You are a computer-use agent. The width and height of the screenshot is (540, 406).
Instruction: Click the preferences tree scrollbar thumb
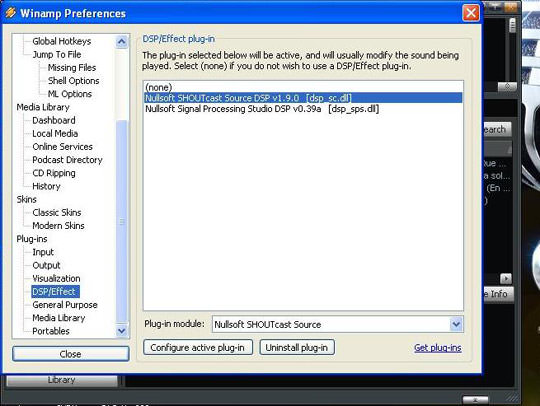click(x=121, y=221)
